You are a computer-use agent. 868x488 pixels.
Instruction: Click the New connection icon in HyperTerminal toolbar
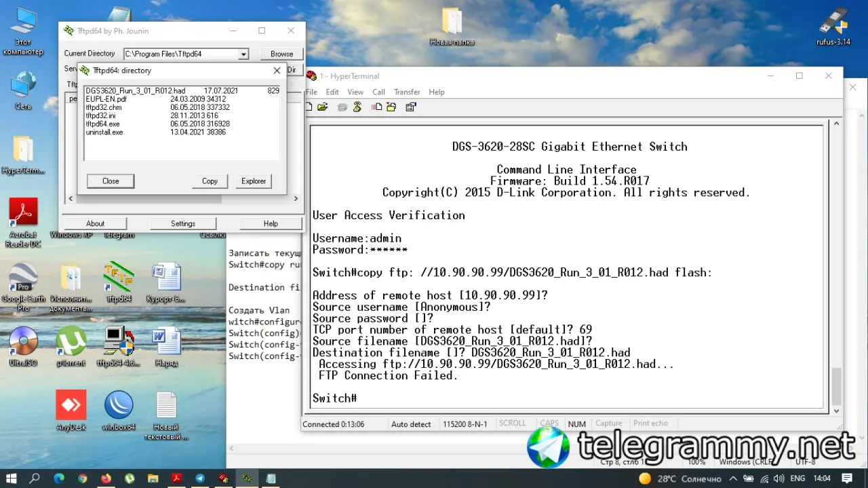[309, 107]
